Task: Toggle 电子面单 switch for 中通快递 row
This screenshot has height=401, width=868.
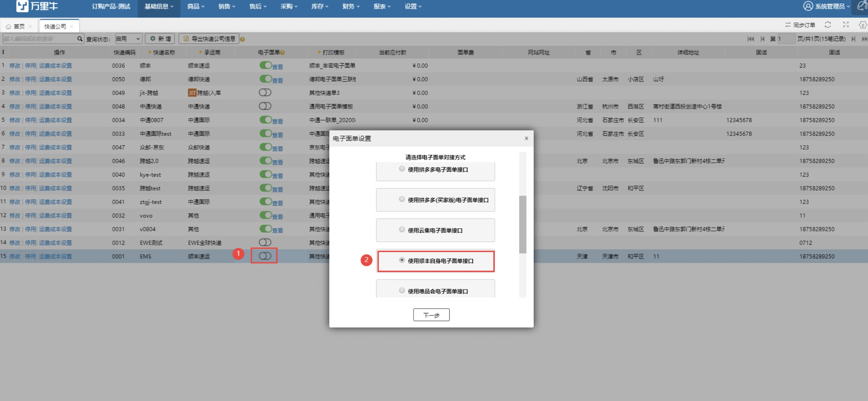Action: coord(265,106)
